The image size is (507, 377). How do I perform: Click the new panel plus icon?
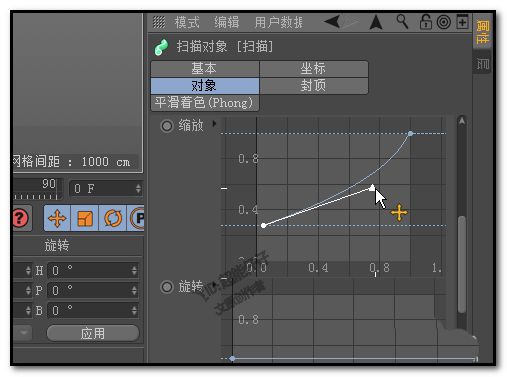click(462, 22)
